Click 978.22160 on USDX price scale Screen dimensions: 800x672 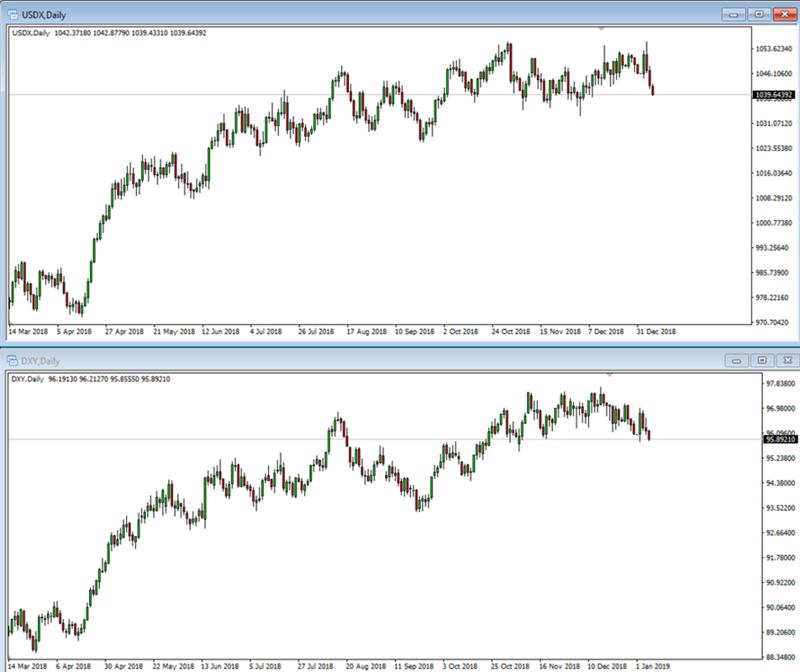click(x=774, y=297)
